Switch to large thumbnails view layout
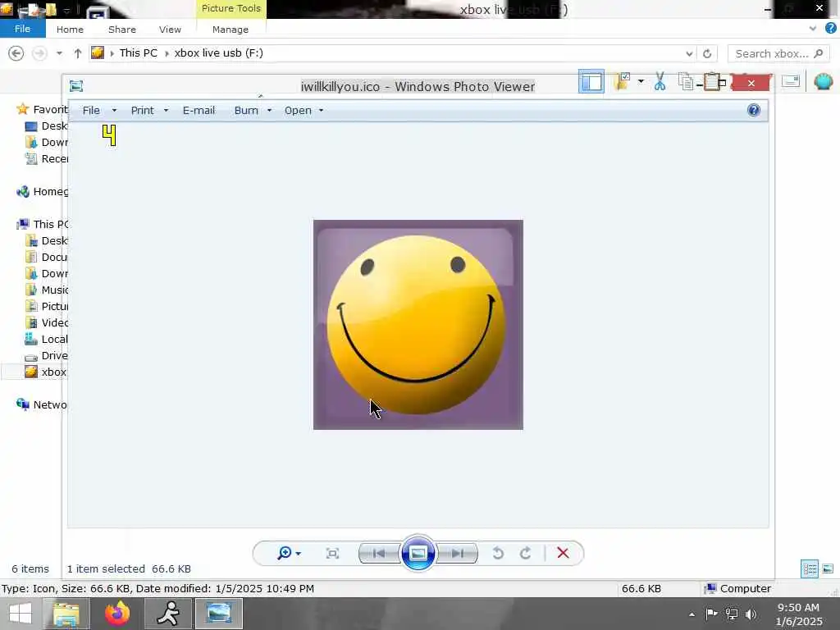This screenshot has height=630, width=840. [x=828, y=569]
